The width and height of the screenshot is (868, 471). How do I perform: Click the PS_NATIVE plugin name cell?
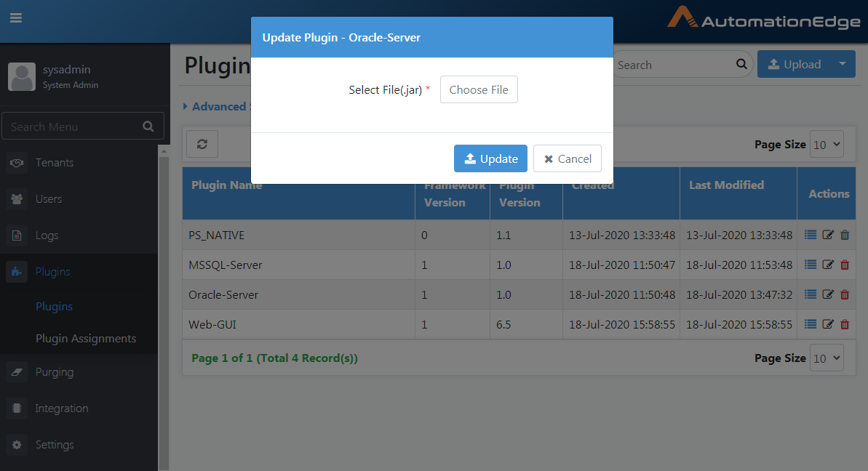pyautogui.click(x=299, y=235)
